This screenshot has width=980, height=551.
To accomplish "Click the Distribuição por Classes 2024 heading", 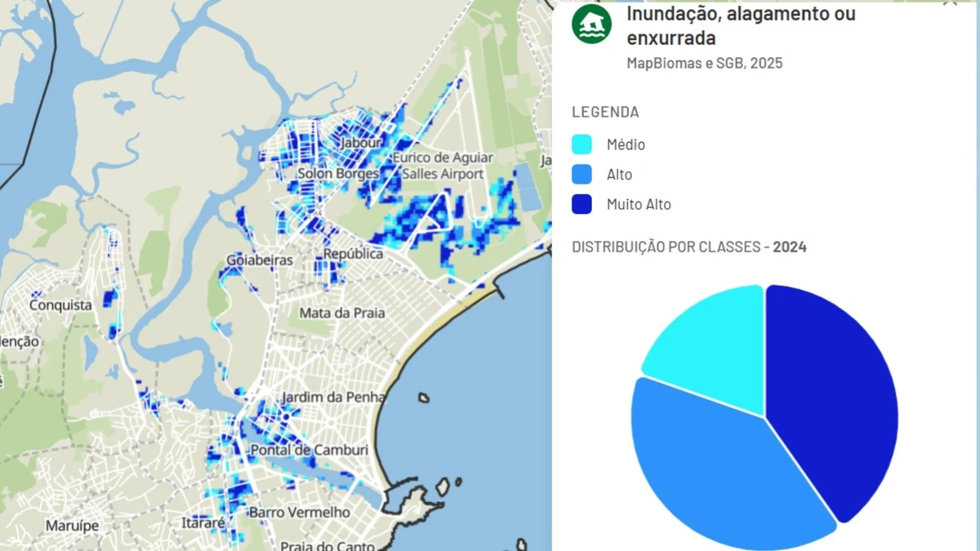I will pyautogui.click(x=688, y=247).
